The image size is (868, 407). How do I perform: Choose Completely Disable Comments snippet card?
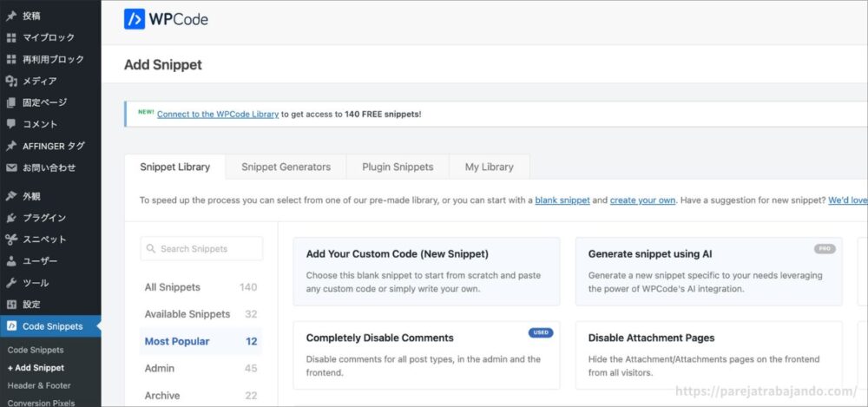426,355
